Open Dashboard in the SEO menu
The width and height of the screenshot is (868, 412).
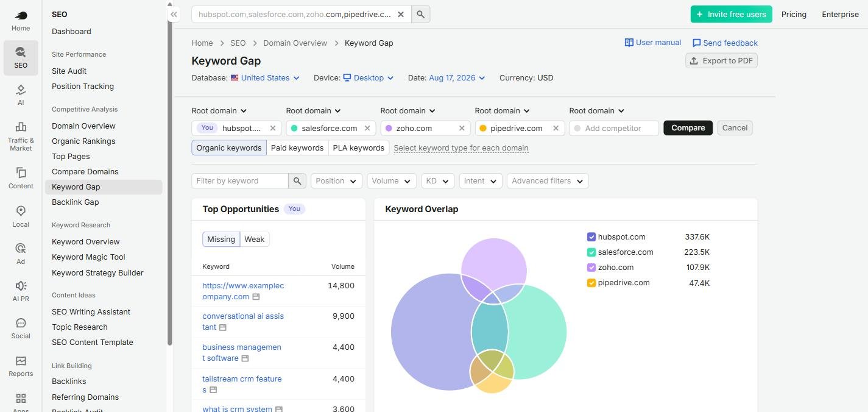tap(71, 31)
